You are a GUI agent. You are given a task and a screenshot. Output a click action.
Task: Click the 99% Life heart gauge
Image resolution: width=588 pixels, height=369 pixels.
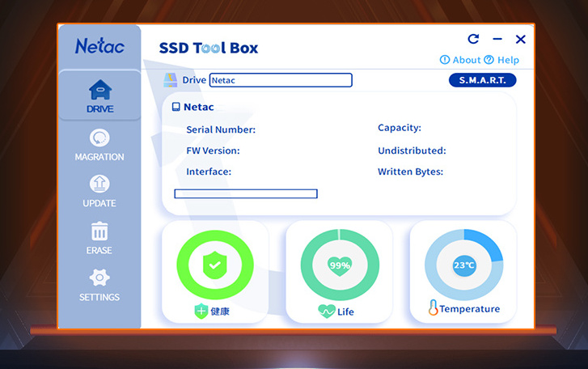(x=340, y=265)
